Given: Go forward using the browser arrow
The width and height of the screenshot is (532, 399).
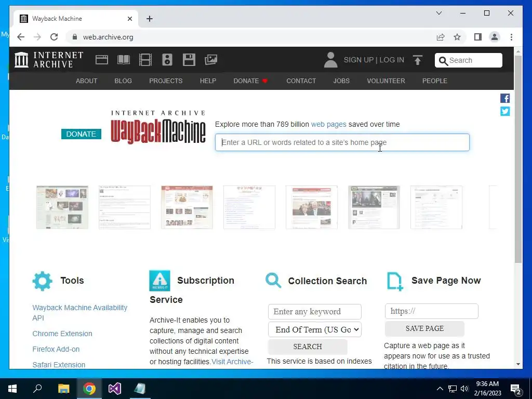Looking at the screenshot, I should pyautogui.click(x=37, y=37).
